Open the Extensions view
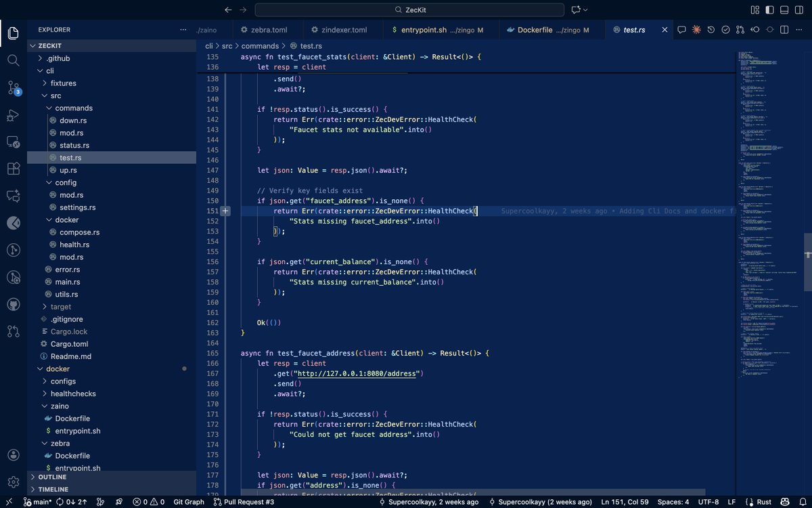Screen dimensions: 812x508 tap(13, 169)
